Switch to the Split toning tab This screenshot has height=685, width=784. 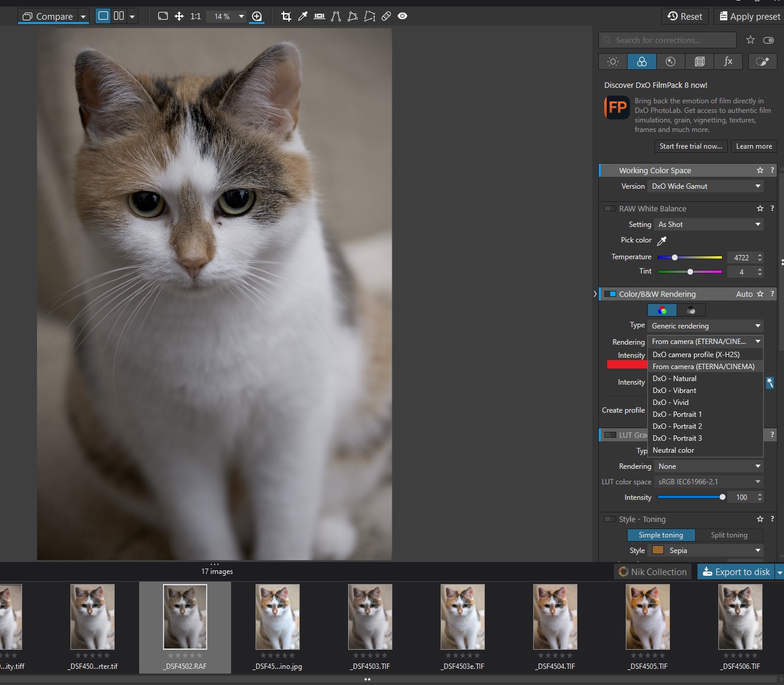click(x=728, y=535)
